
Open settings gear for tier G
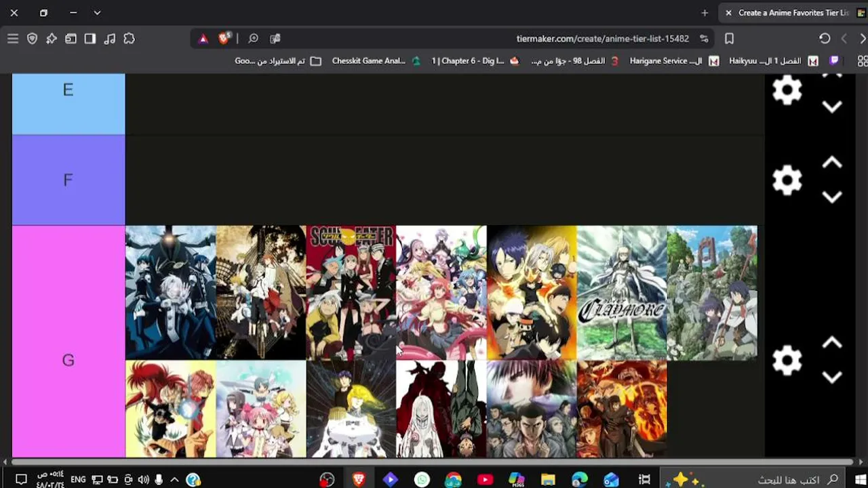tap(787, 360)
